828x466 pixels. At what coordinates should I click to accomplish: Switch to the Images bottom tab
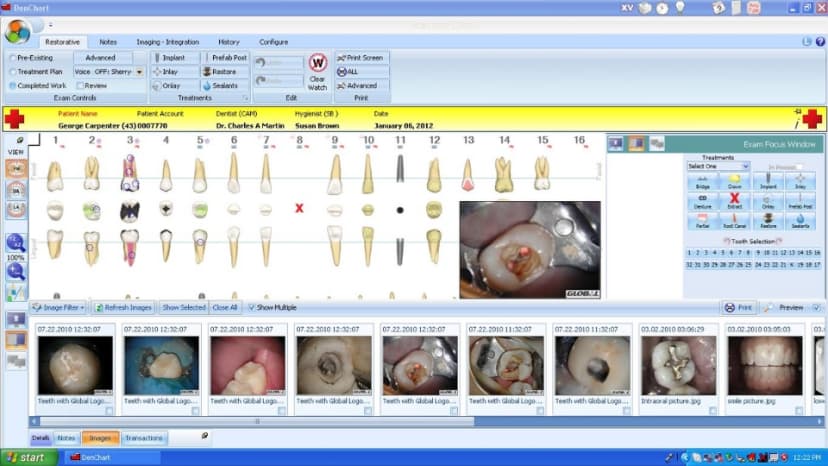(100, 438)
